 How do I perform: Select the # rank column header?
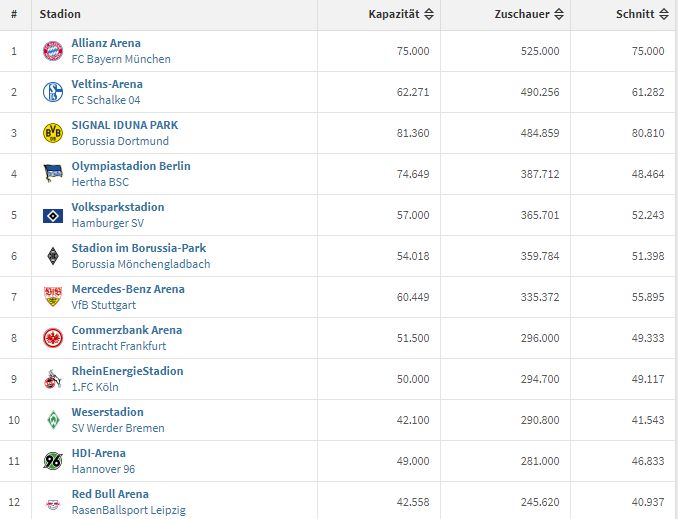pyautogui.click(x=14, y=14)
